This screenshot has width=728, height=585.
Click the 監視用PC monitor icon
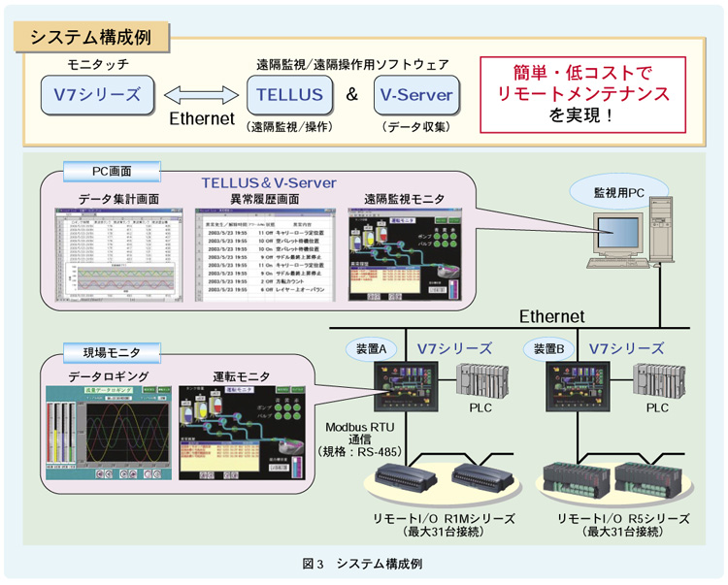618,235
